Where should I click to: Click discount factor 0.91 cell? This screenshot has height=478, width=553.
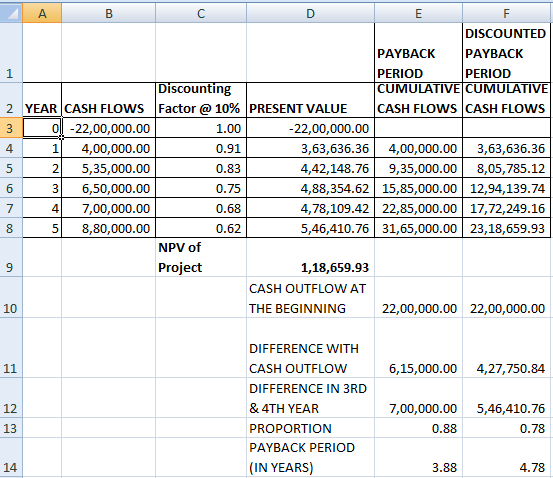[201, 148]
